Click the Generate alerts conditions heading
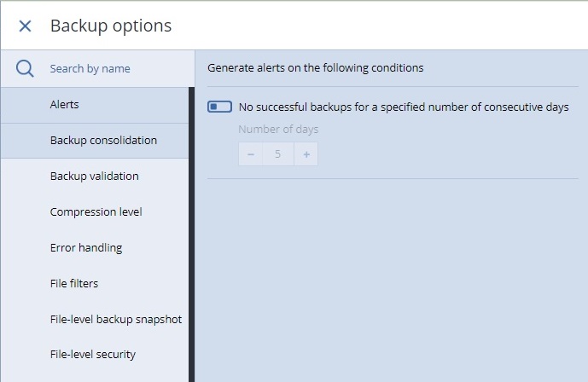The width and height of the screenshot is (588, 382). [x=316, y=67]
